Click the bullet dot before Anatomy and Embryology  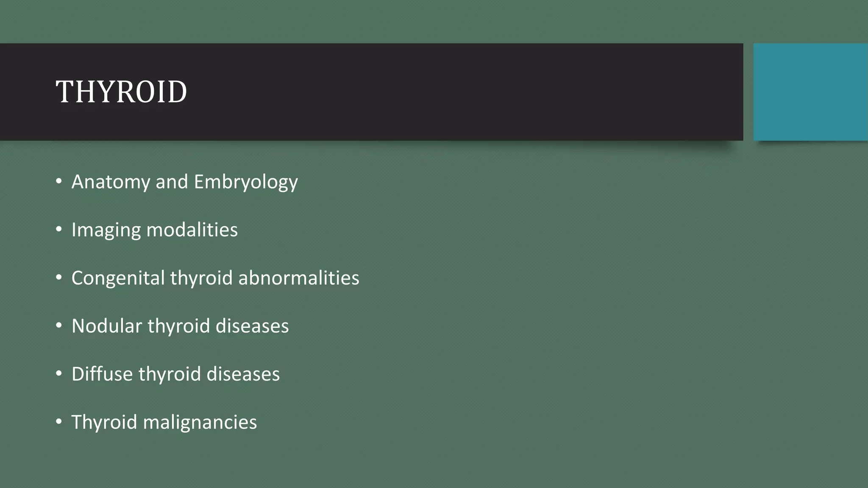click(x=59, y=182)
